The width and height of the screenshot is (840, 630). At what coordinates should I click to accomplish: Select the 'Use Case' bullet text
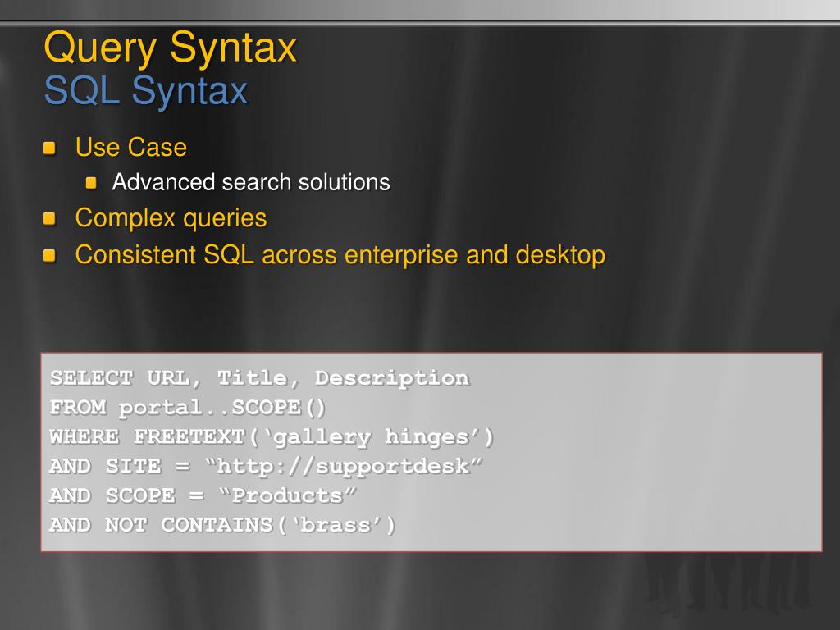pos(131,148)
